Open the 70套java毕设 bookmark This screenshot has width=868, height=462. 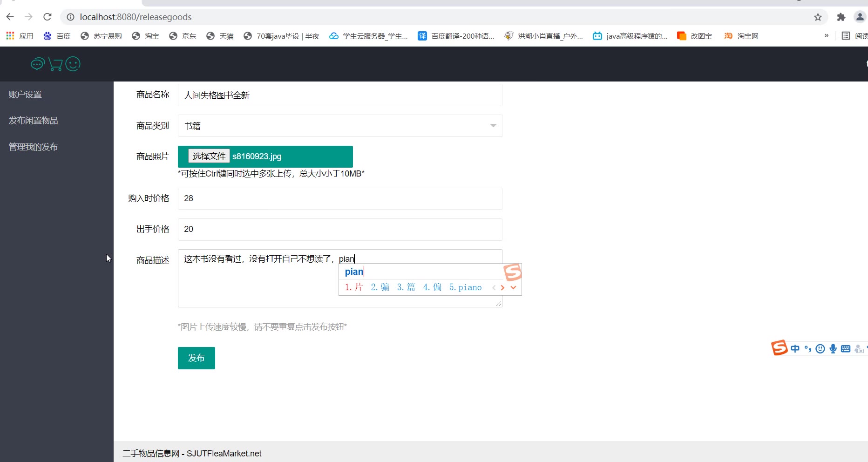pyautogui.click(x=281, y=36)
